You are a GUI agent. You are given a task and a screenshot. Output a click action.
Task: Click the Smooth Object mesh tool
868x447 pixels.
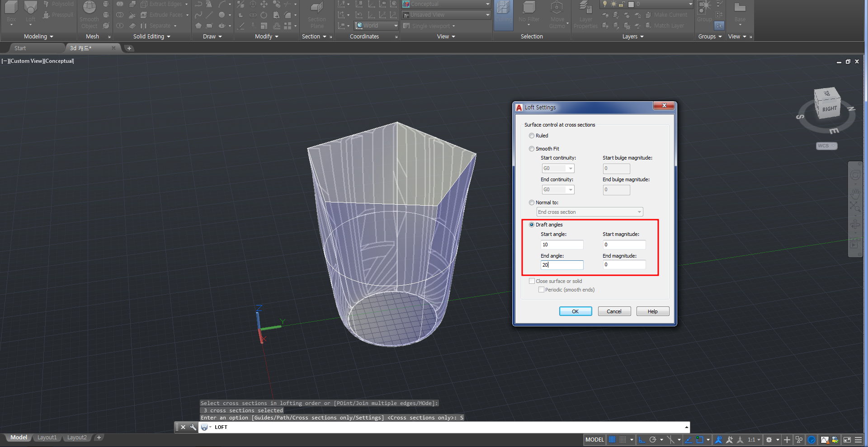(x=89, y=14)
